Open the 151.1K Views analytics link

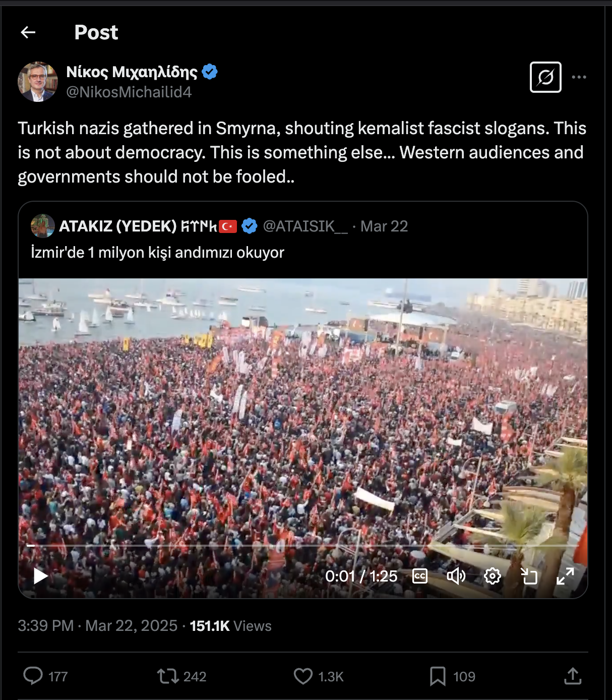coord(230,626)
